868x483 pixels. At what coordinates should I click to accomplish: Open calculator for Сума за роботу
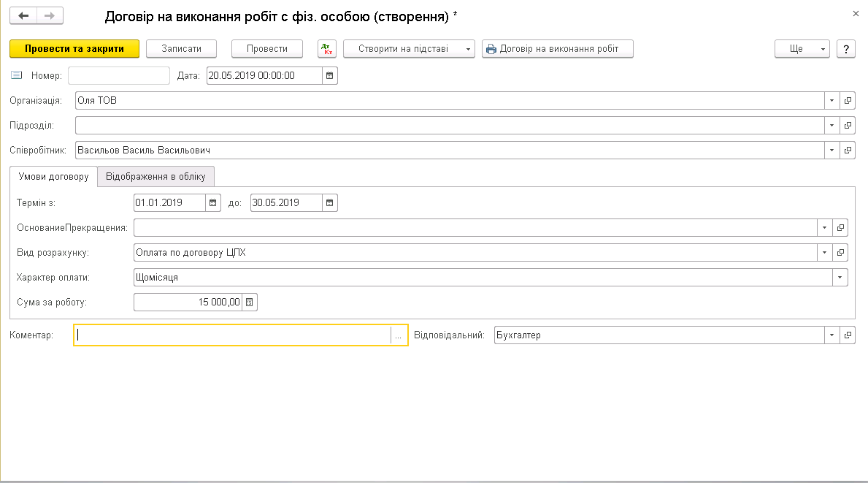250,302
